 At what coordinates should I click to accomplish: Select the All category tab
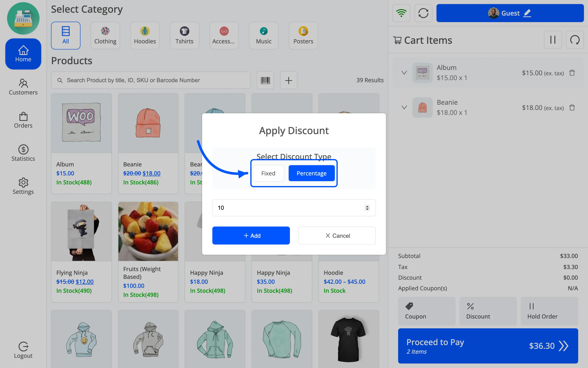(x=66, y=36)
